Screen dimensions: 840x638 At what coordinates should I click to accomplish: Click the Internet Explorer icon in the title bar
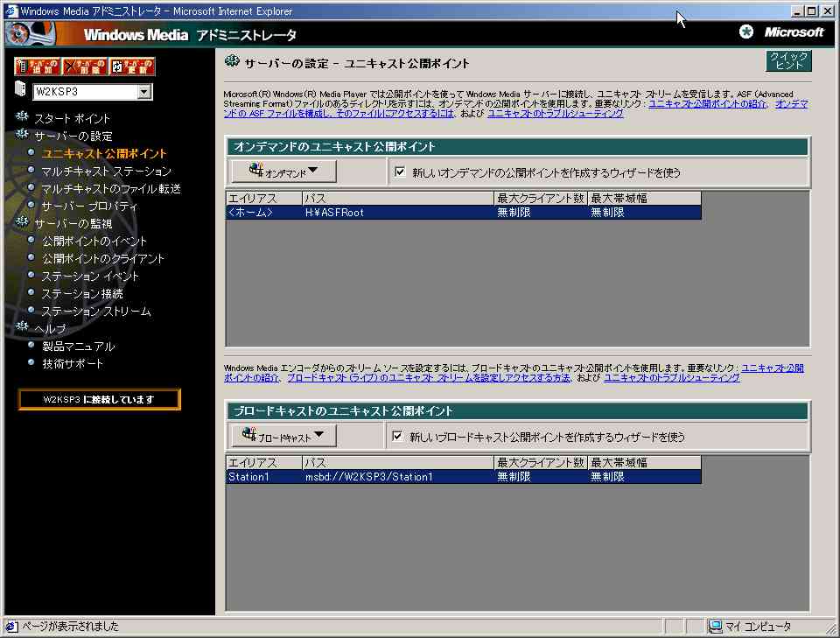tap(10, 11)
